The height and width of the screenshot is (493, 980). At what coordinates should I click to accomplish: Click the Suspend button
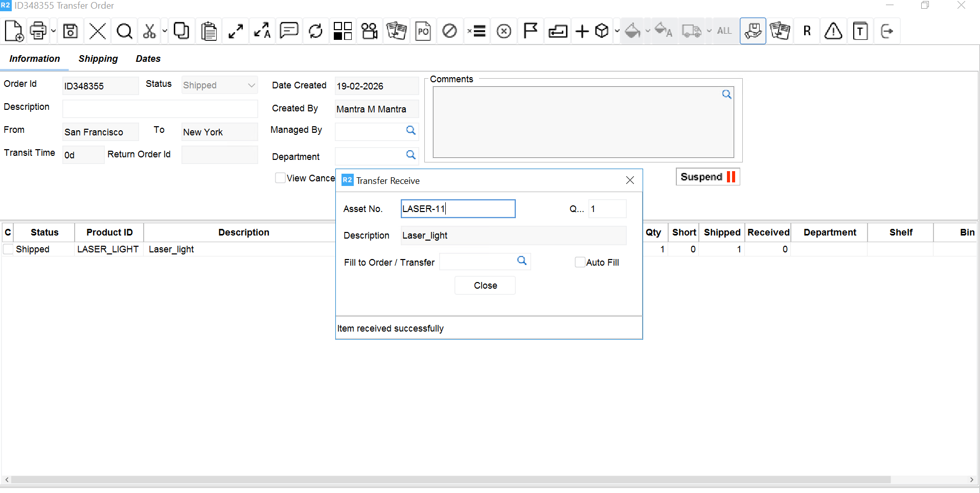click(x=708, y=177)
